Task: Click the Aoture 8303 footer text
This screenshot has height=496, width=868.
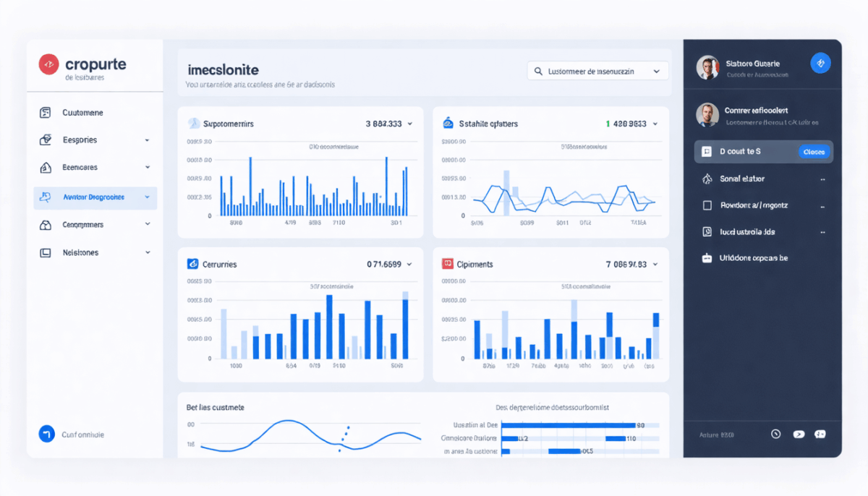Action: (717, 435)
